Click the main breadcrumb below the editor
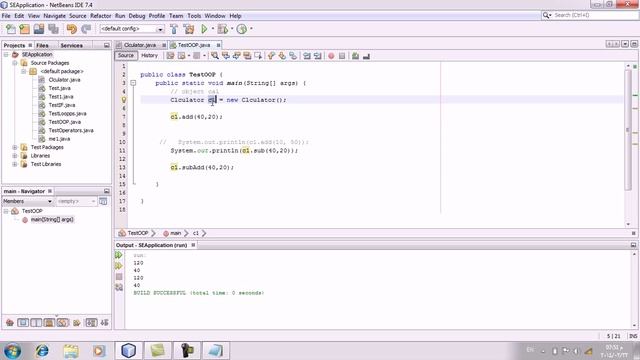The height and width of the screenshot is (360, 640). (176, 233)
